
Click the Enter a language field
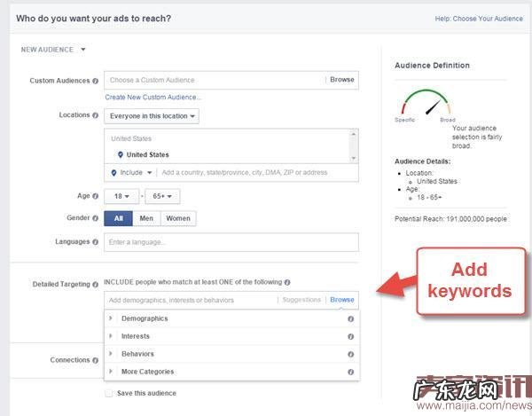point(231,242)
